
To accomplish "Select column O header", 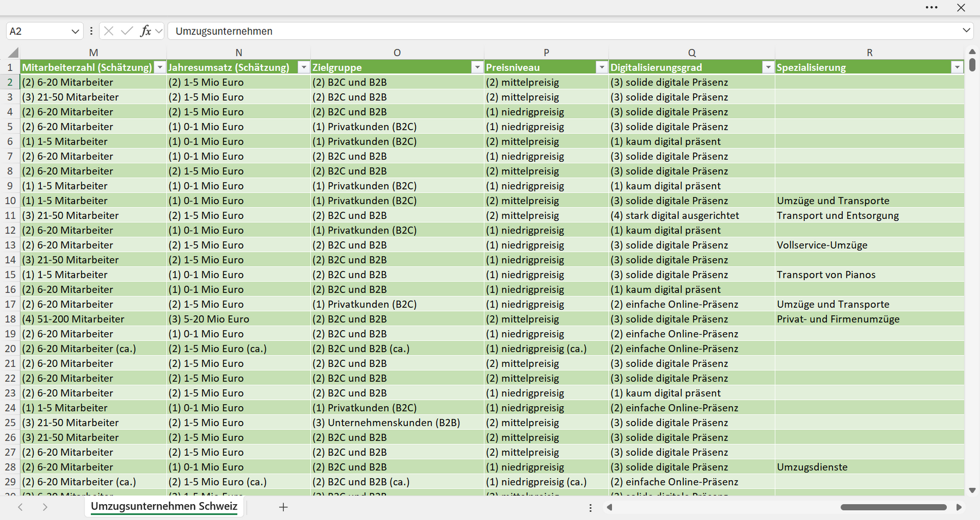I will [x=397, y=53].
